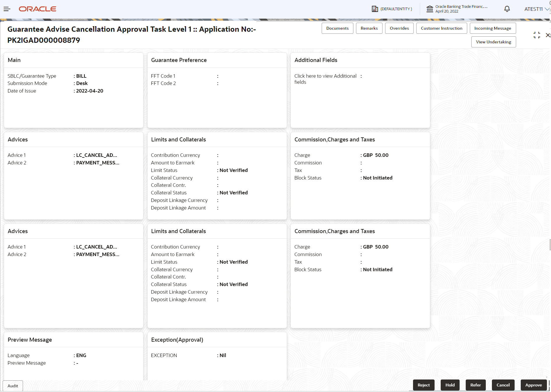Screen dimensions: 551x392
Task: Open the Remarks dialog
Action: (x=369, y=28)
